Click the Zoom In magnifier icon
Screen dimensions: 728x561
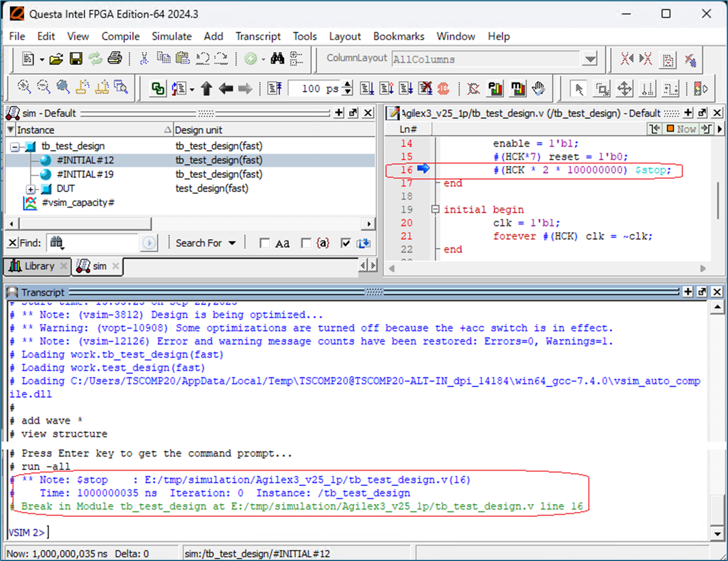(x=24, y=87)
